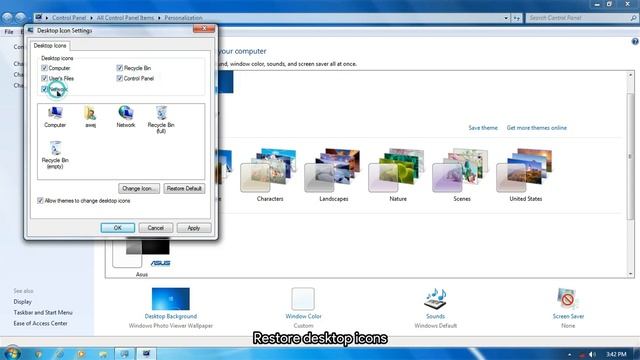
Task: Click the clock in the taskbar
Action: pos(616,354)
